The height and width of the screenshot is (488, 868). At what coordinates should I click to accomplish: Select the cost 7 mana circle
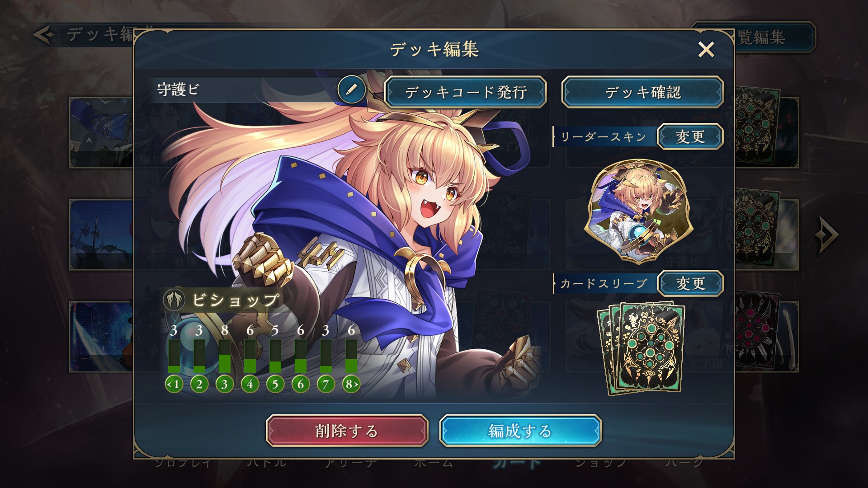pyautogui.click(x=326, y=385)
